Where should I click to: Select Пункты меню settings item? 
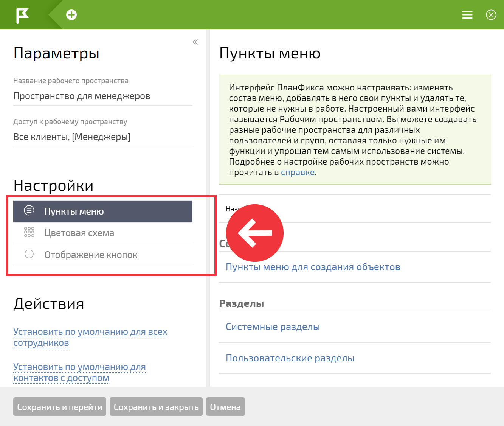[103, 211]
